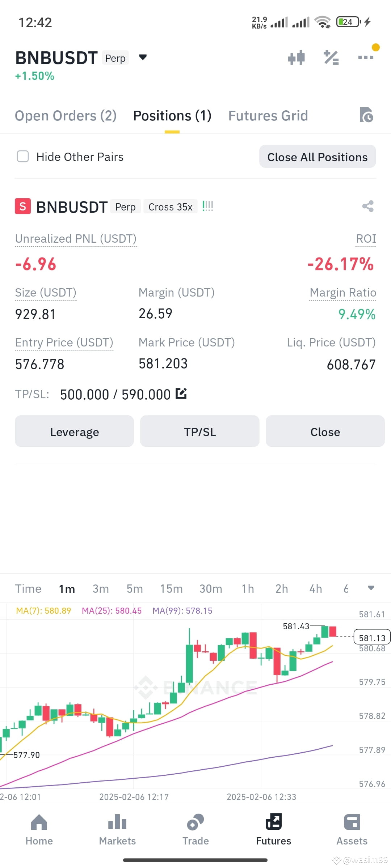The image size is (391, 868).
Task: Share the BNBUSDT position
Action: click(368, 207)
